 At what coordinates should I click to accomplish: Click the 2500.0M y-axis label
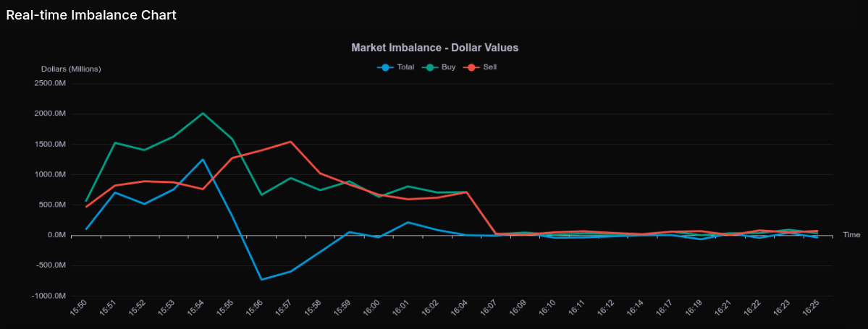pyautogui.click(x=50, y=83)
